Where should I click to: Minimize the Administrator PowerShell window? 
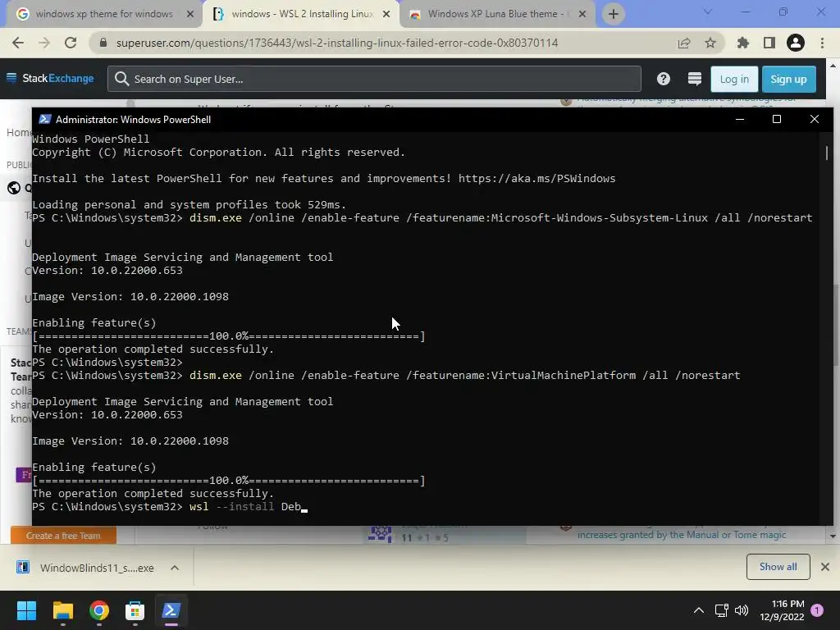click(x=740, y=119)
